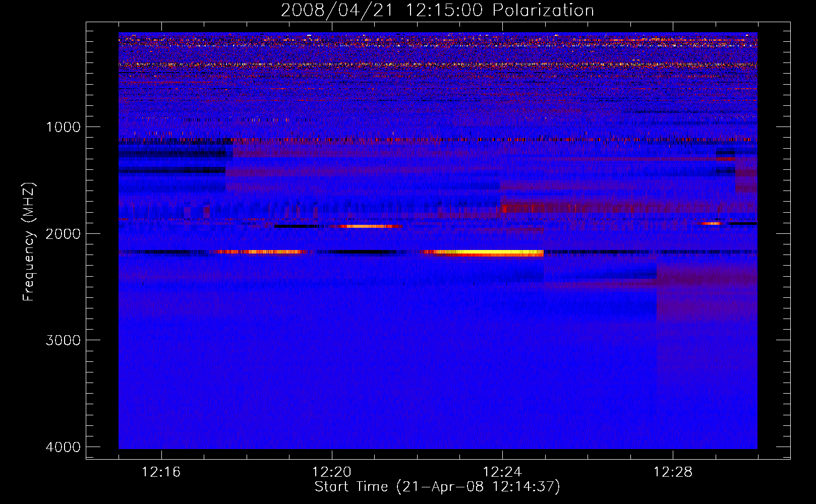The width and height of the screenshot is (816, 504).
Task: Click the 2000 frequency tick label
Action: [x=63, y=233]
